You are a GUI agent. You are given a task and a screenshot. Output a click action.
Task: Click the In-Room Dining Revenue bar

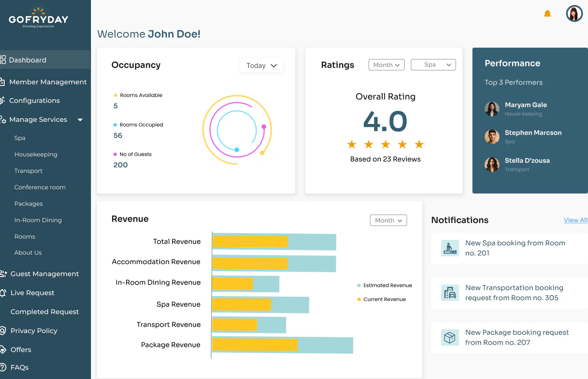click(245, 284)
